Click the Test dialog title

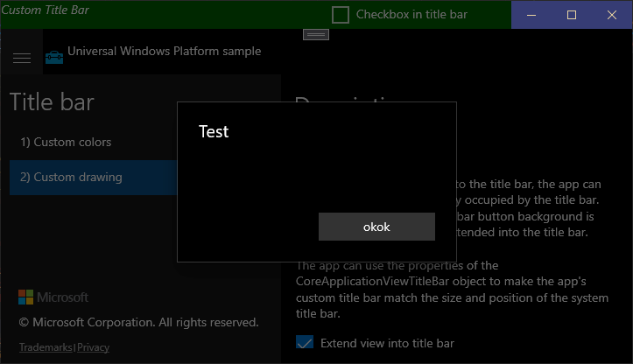pos(214,131)
